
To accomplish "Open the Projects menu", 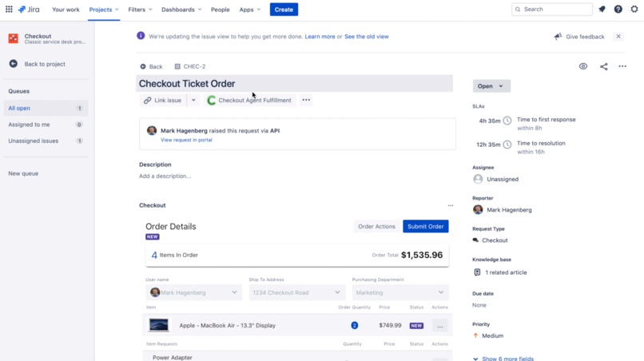I will [x=104, y=10].
